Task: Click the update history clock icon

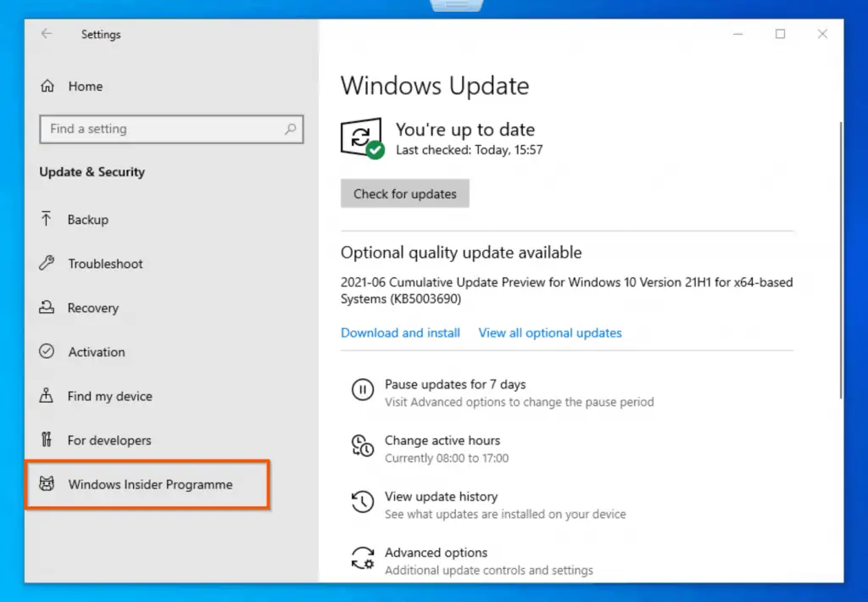Action: (x=363, y=502)
